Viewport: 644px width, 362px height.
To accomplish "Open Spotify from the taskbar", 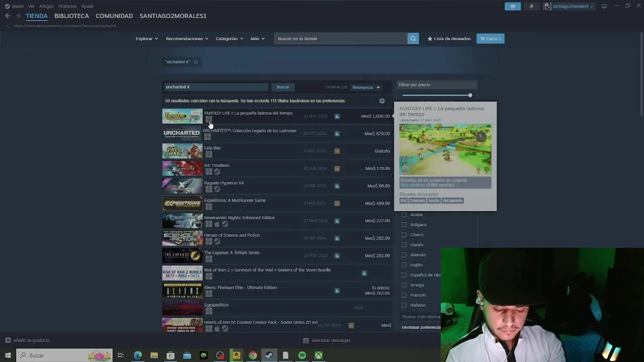I will (x=302, y=355).
